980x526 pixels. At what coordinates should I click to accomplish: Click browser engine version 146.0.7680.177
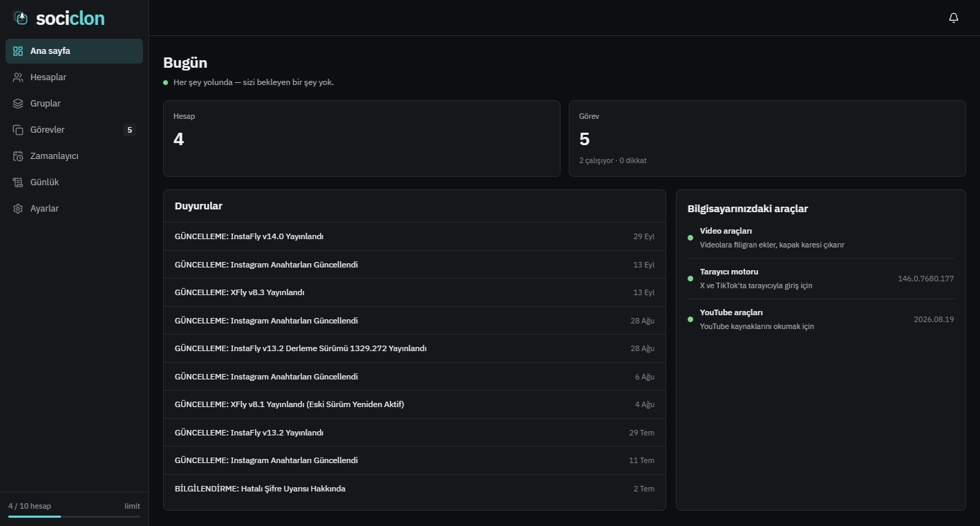[925, 279]
